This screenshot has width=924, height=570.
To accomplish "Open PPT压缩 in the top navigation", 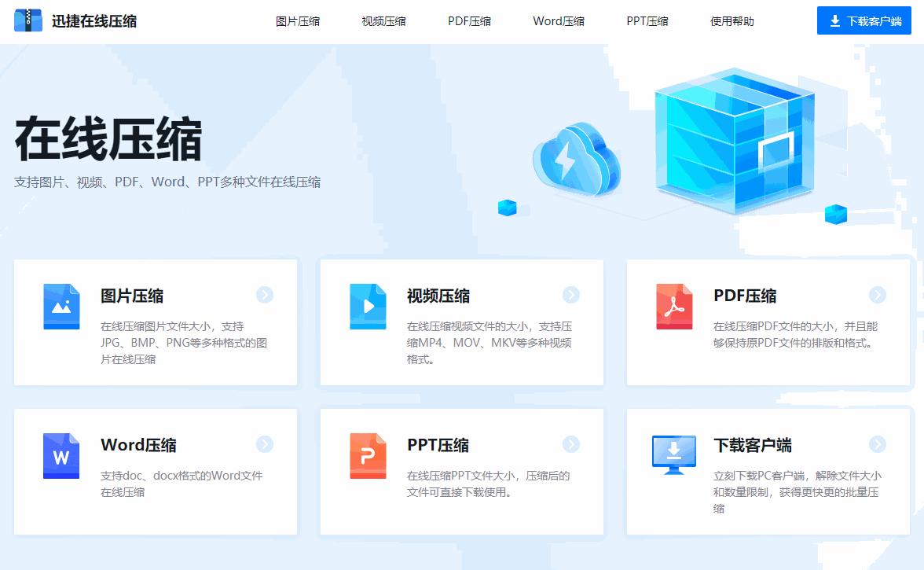I will 647,21.
